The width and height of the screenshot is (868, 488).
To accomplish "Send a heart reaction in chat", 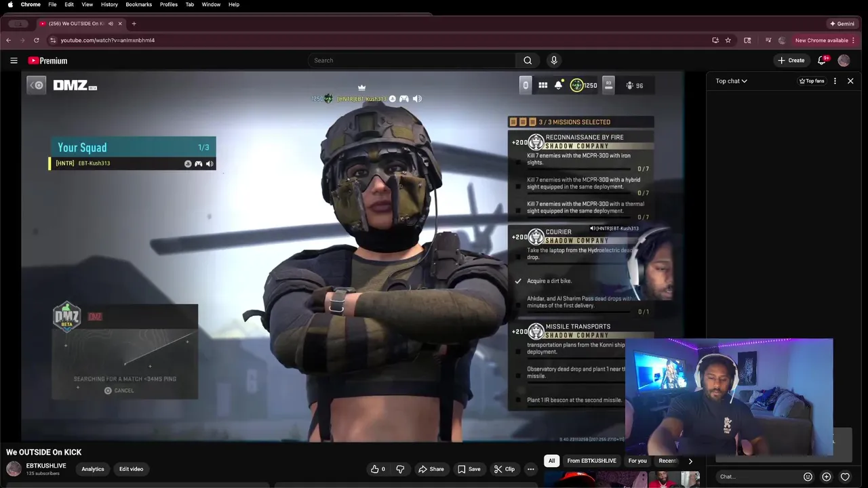I will coord(845,476).
